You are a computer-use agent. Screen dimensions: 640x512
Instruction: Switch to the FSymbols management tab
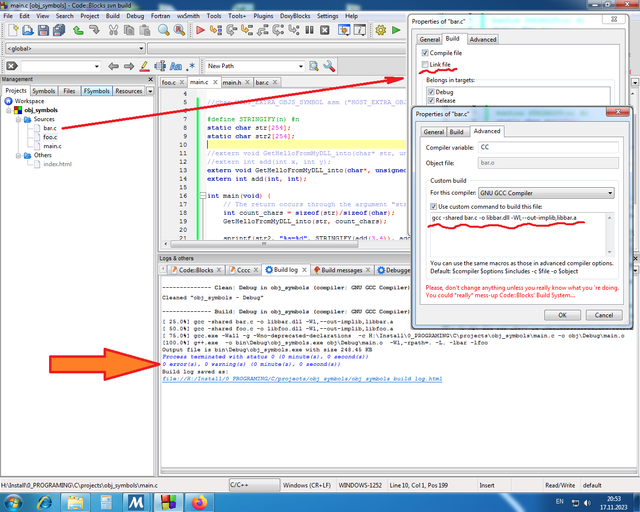96,91
